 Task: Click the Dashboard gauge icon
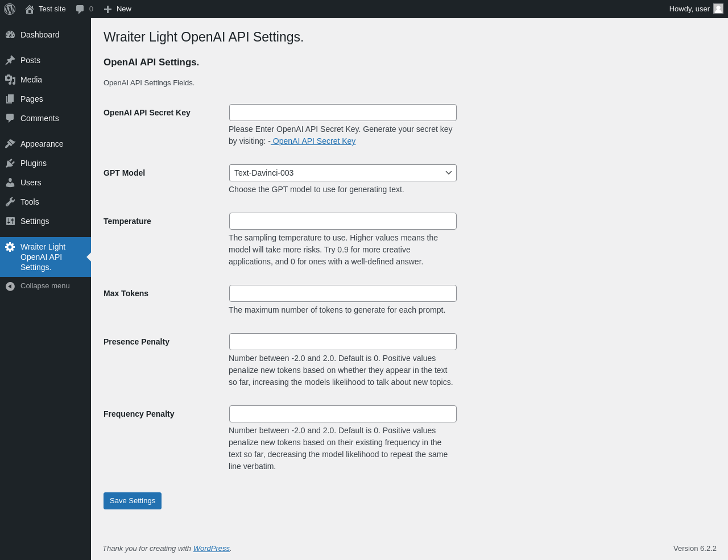click(10, 35)
